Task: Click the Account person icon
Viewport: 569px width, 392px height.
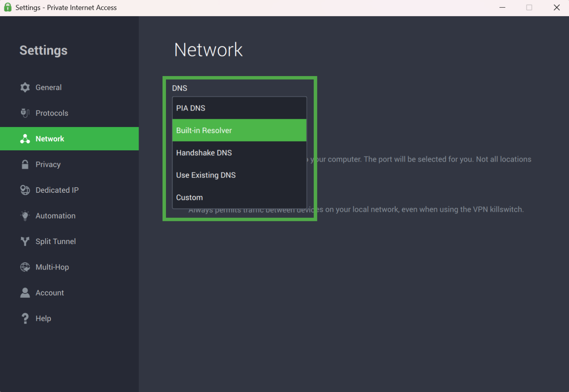Action: 25,293
